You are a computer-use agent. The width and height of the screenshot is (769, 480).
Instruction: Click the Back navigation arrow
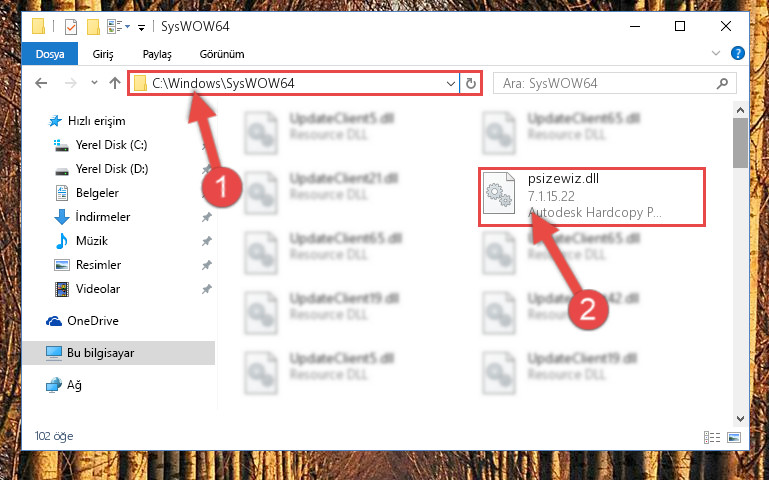click(41, 83)
